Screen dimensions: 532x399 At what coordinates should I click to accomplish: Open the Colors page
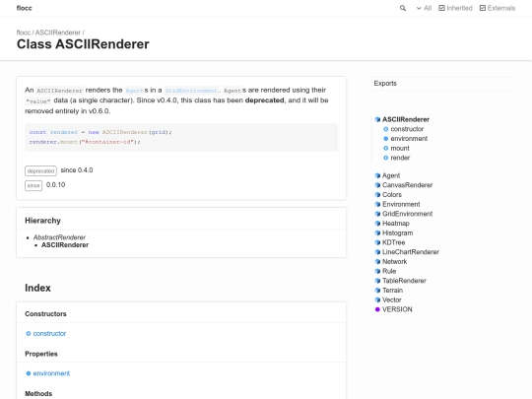pyautogui.click(x=392, y=195)
